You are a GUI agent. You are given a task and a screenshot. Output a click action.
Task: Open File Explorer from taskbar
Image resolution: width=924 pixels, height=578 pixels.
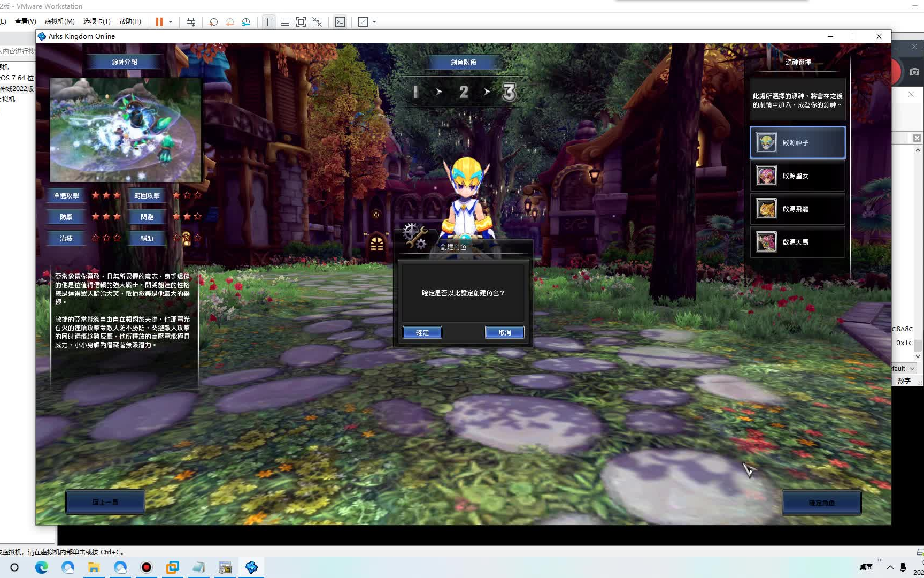click(x=94, y=567)
